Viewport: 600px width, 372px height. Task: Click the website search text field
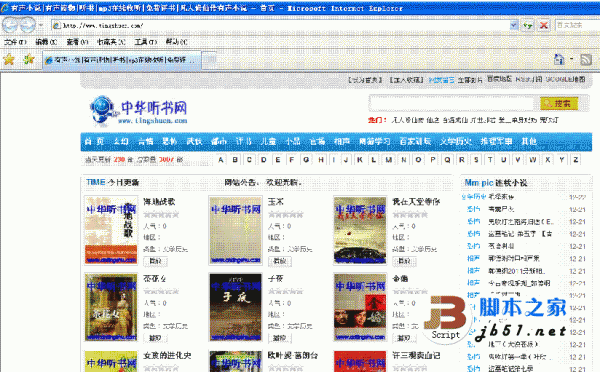[x=452, y=103]
